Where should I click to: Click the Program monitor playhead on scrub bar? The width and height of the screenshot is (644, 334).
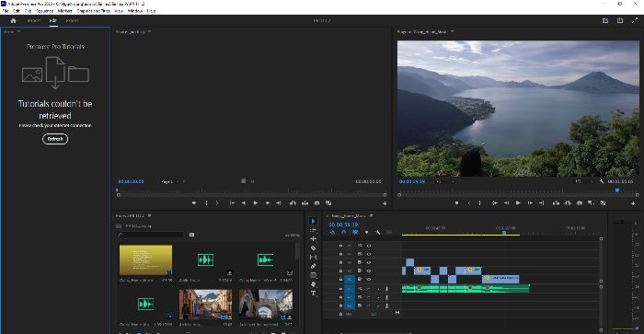click(x=617, y=190)
